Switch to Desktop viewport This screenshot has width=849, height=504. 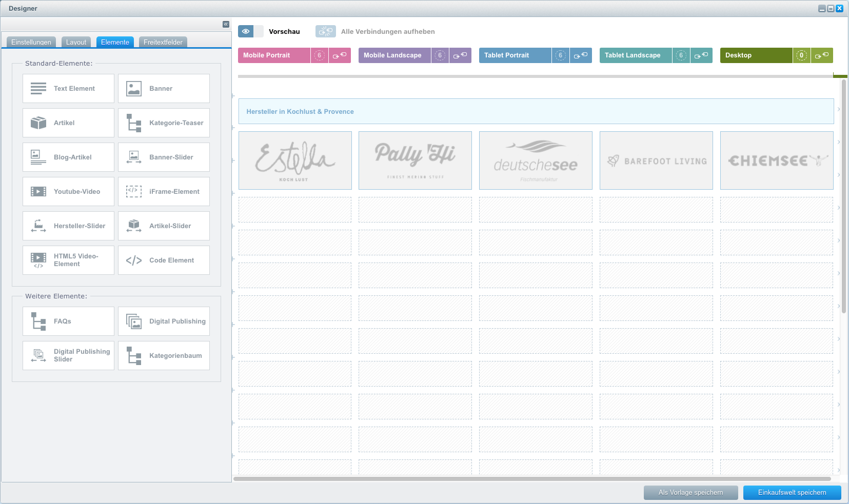tap(756, 55)
